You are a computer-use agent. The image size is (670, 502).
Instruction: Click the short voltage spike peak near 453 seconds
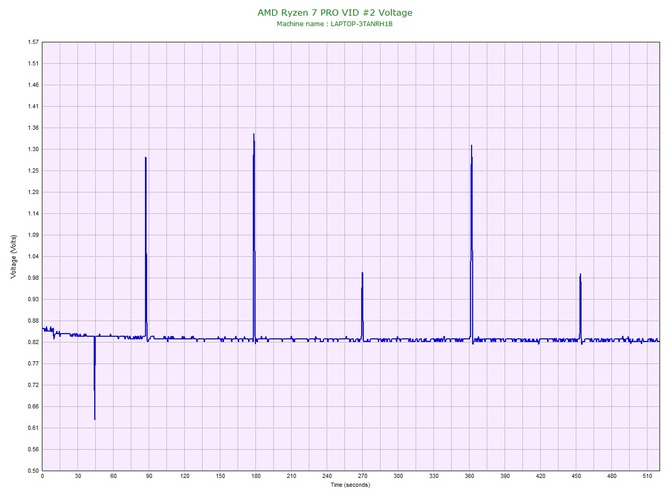pos(580,274)
